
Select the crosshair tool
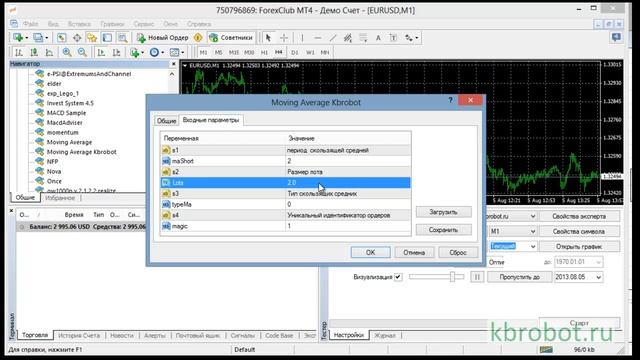click(284, 38)
